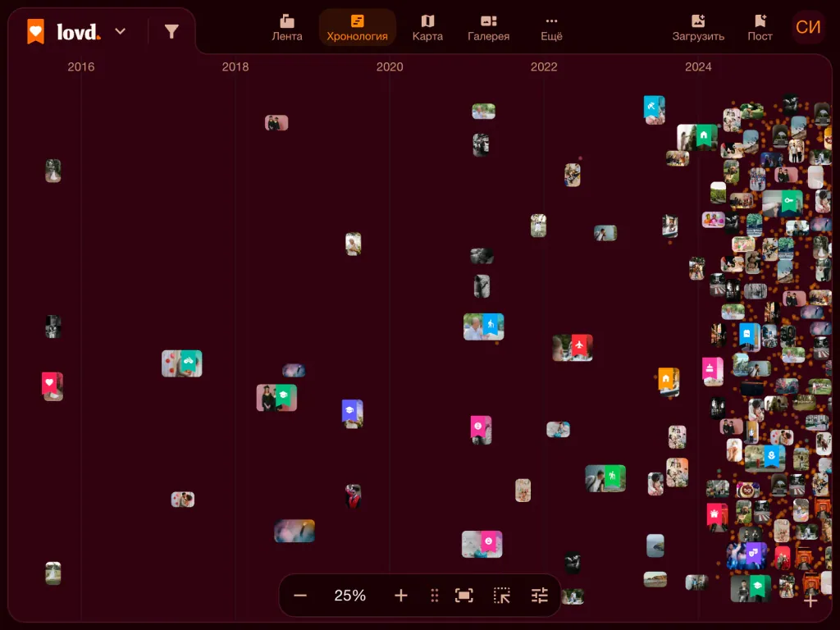The width and height of the screenshot is (840, 630).
Task: Click the 2024 year label
Action: tap(698, 67)
